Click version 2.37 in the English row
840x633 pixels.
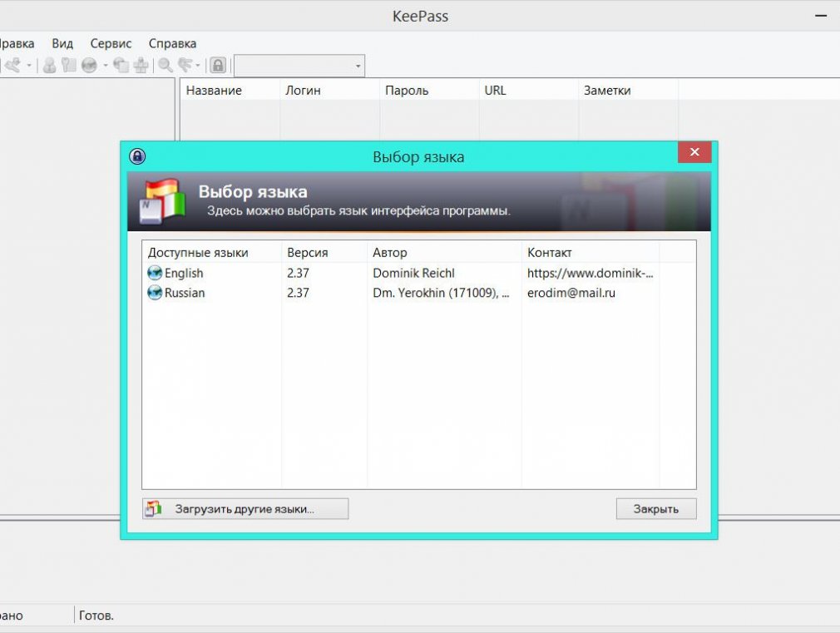[x=298, y=274]
